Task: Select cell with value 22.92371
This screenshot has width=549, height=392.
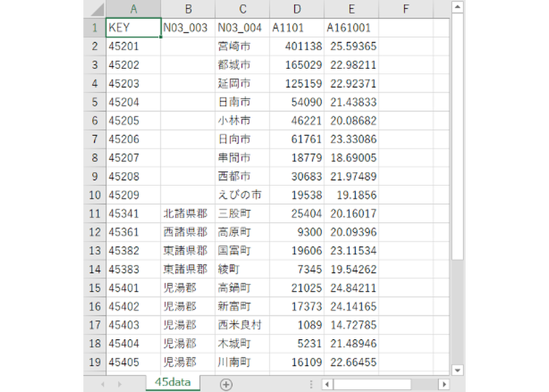Action: pos(351,83)
